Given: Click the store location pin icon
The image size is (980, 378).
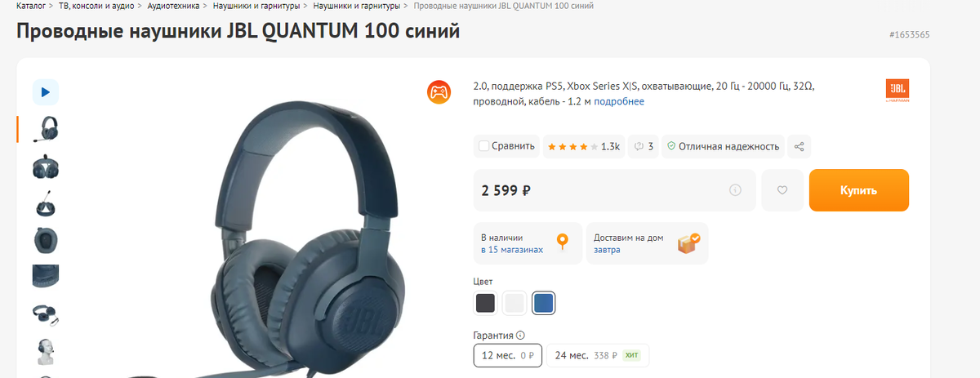Looking at the screenshot, I should point(561,242).
